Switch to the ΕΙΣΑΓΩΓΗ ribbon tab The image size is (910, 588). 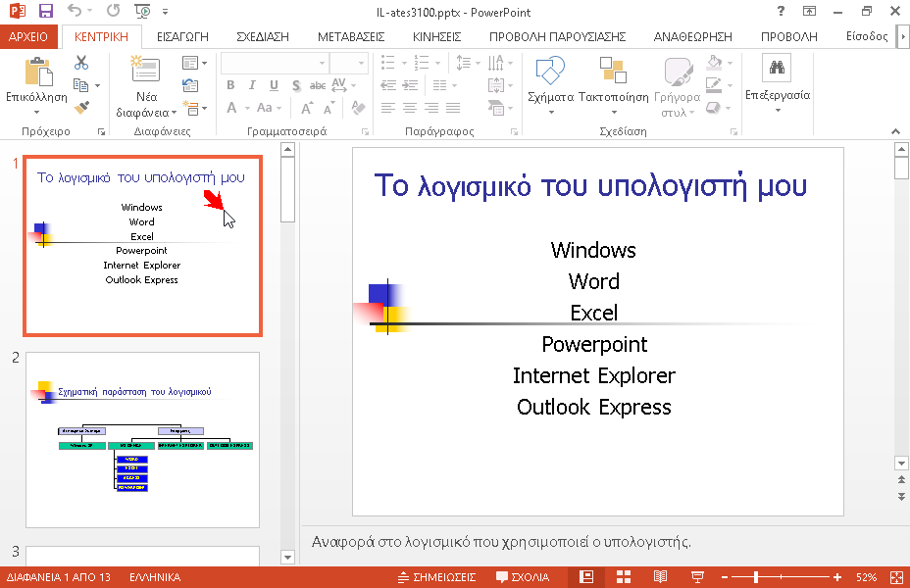pyautogui.click(x=182, y=36)
